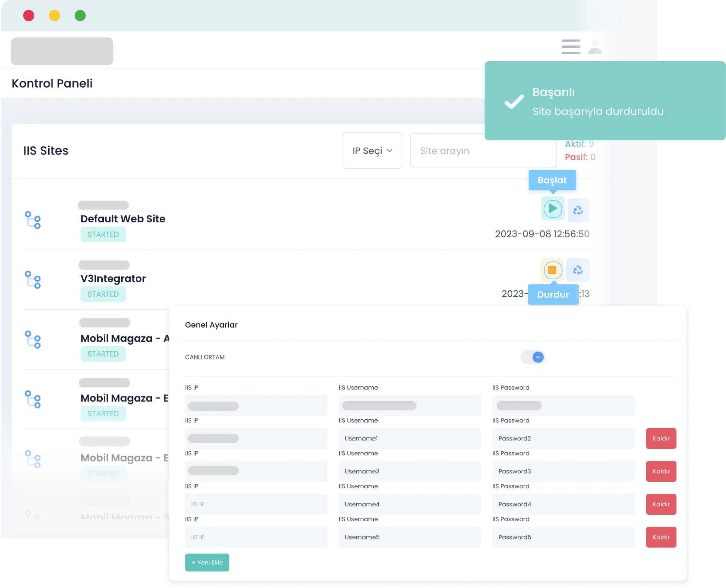The image size is (726, 588).
Task: Open the user profile icon
Action: [x=595, y=47]
